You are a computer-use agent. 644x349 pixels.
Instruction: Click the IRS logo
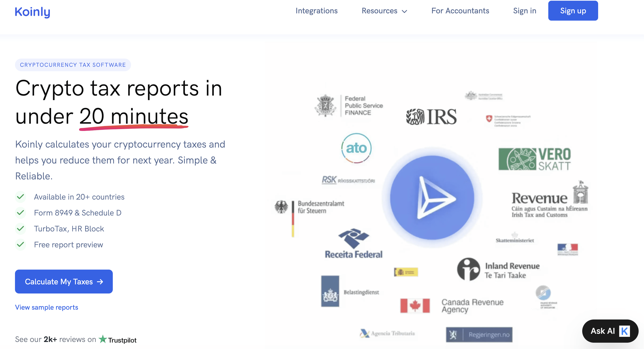point(431,117)
